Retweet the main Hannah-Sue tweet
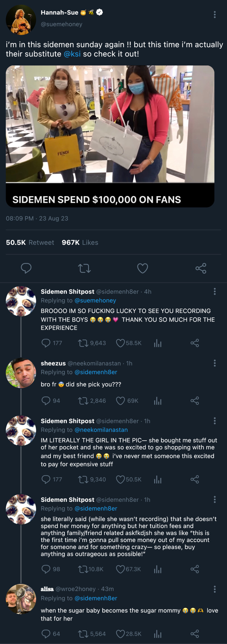This screenshot has width=227, height=644. coord(84,268)
